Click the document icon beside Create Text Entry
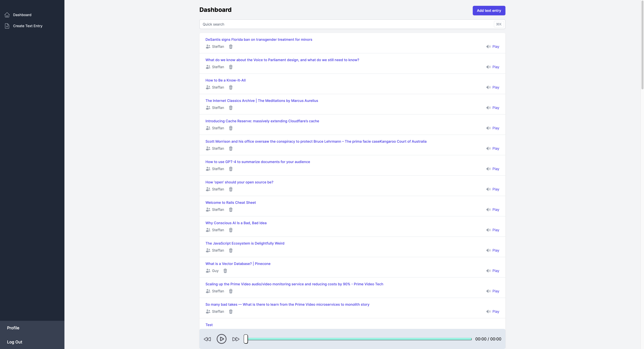 (7, 26)
